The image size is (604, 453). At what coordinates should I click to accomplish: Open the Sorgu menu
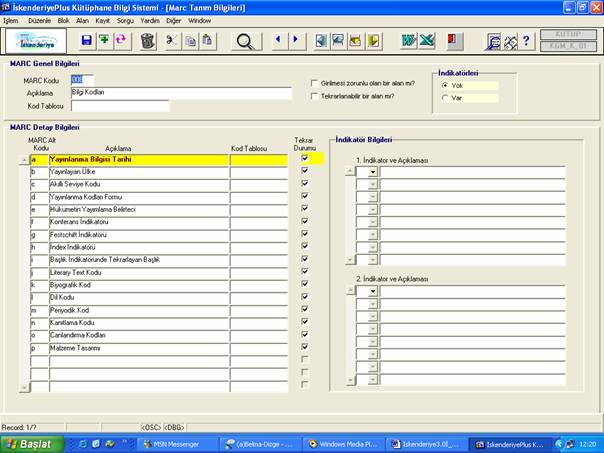pos(125,21)
